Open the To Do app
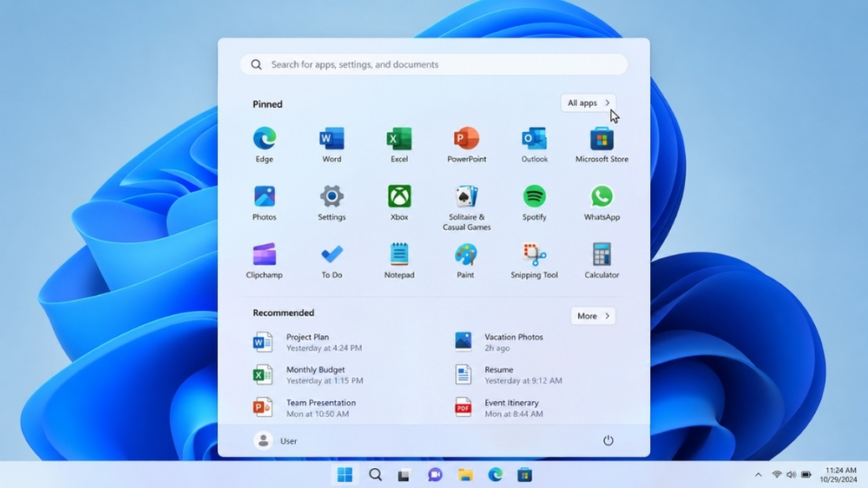Screen dimensions: 868x488 [332, 260]
